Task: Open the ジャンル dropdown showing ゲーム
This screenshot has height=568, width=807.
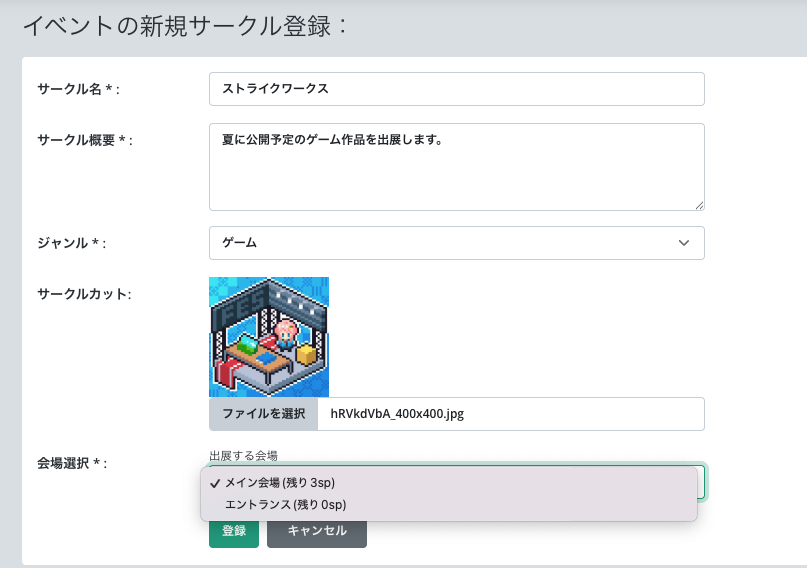Action: point(456,243)
